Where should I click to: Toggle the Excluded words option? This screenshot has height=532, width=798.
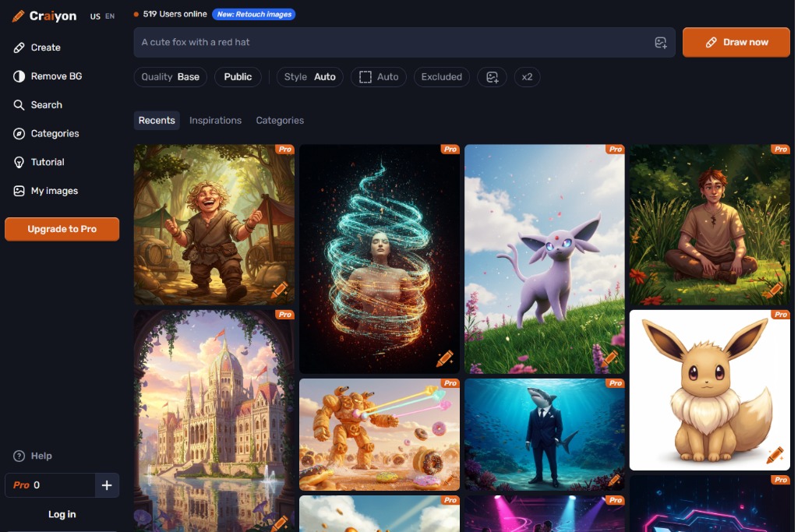coord(441,77)
